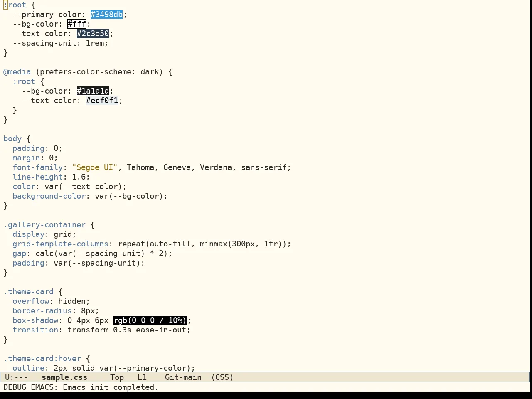Click the rgb(0 0 0 / 10%) shadow color

[150, 320]
